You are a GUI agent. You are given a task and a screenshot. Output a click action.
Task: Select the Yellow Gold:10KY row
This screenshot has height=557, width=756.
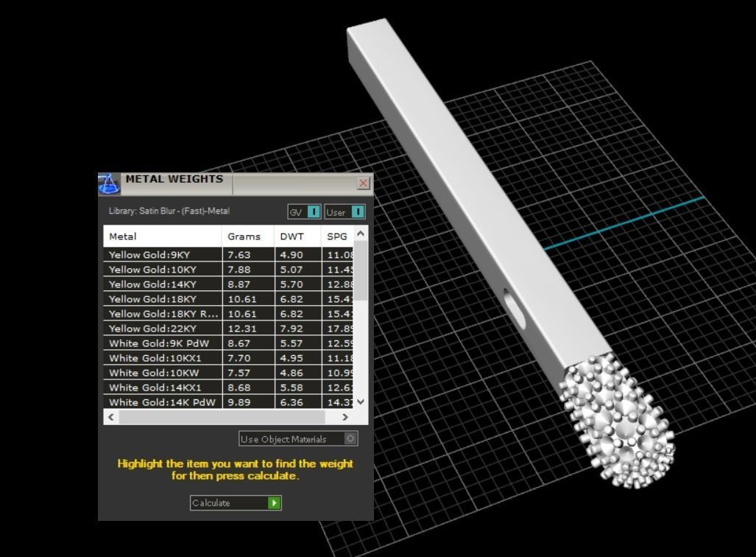(228, 270)
